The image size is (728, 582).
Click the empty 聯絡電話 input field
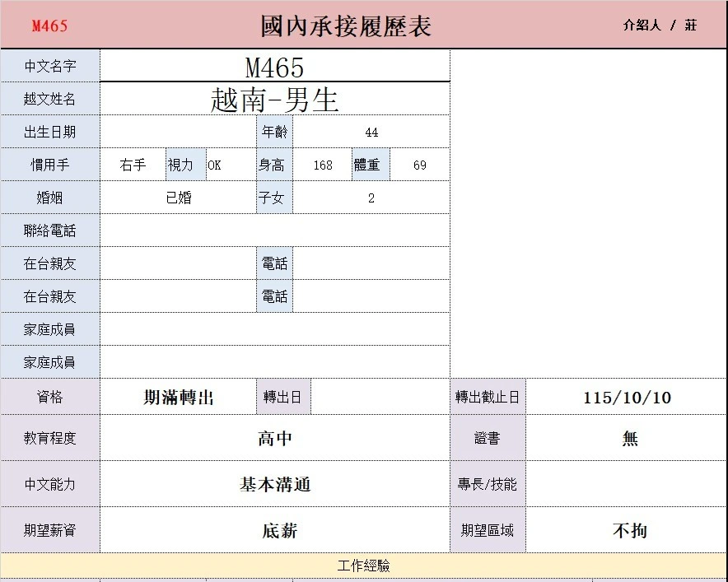click(x=275, y=230)
